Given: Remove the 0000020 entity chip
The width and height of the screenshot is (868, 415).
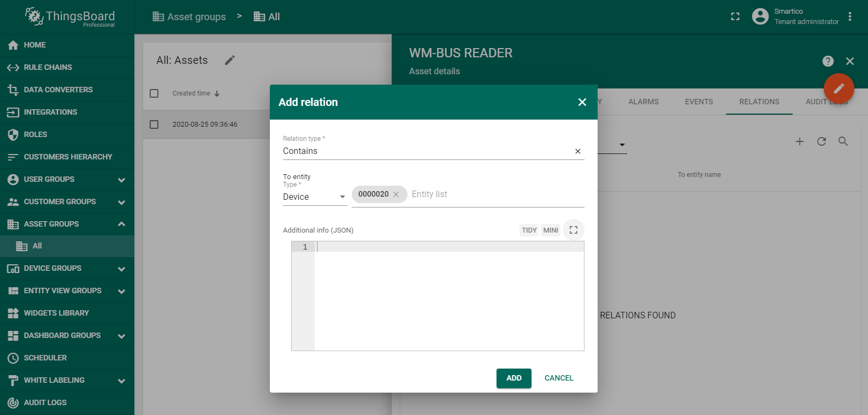Looking at the screenshot, I should tap(396, 194).
